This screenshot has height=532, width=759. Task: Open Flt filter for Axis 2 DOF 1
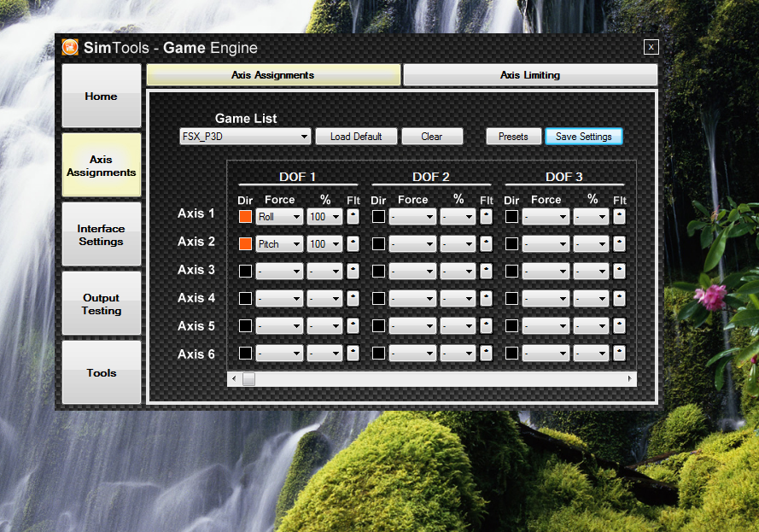(353, 244)
